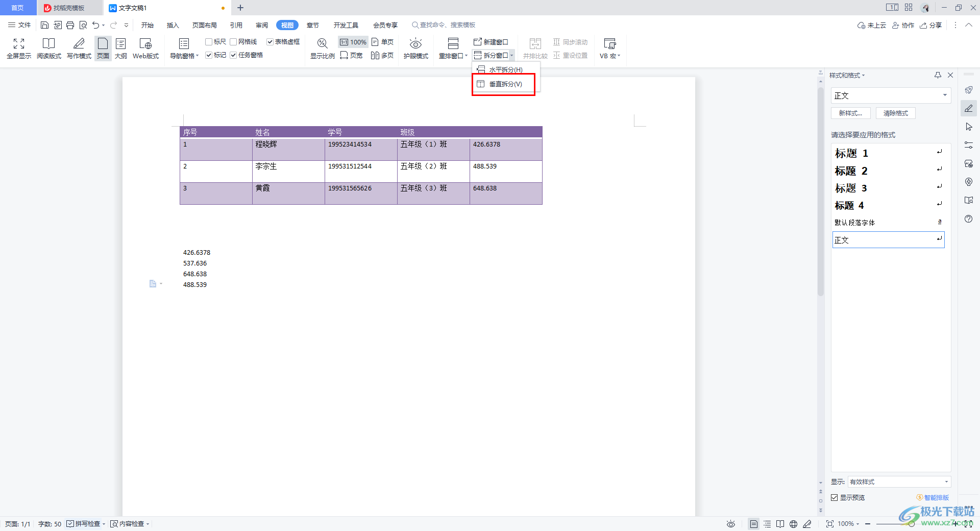Select the page view button
Screen dimensions: 980x531
coord(103,49)
